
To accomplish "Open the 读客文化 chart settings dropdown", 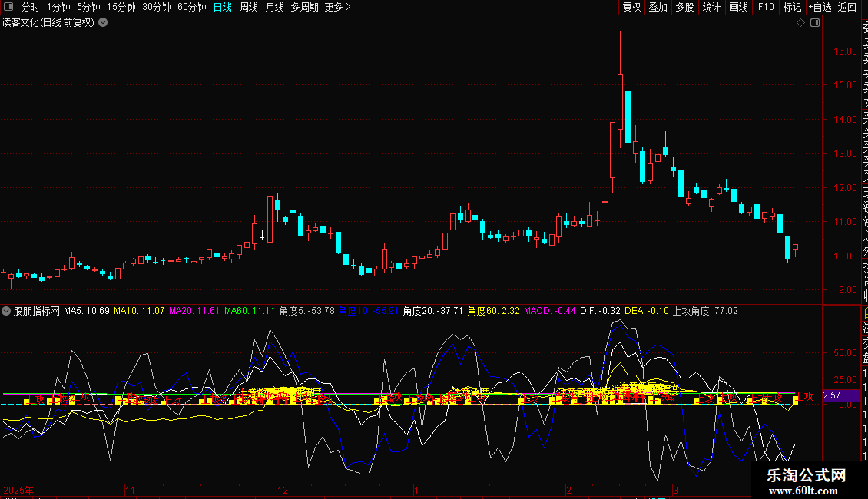I will (x=103, y=23).
